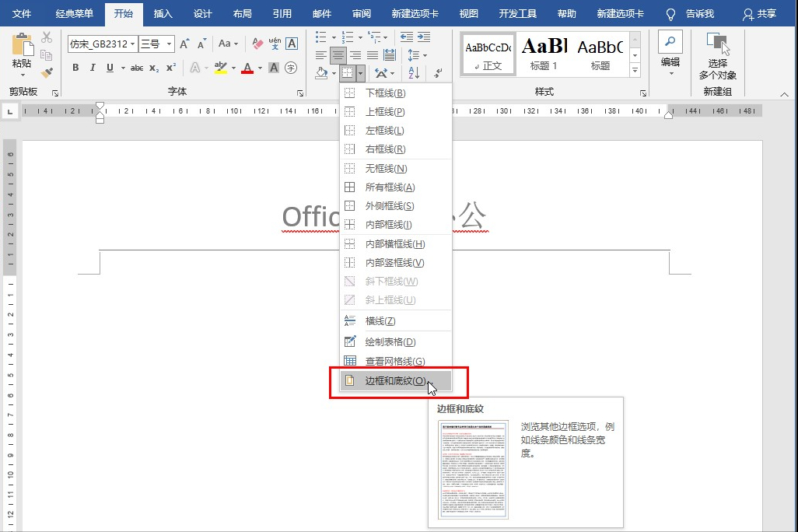This screenshot has width=798, height=532.
Task: Align paragraph text left
Action: (320, 55)
